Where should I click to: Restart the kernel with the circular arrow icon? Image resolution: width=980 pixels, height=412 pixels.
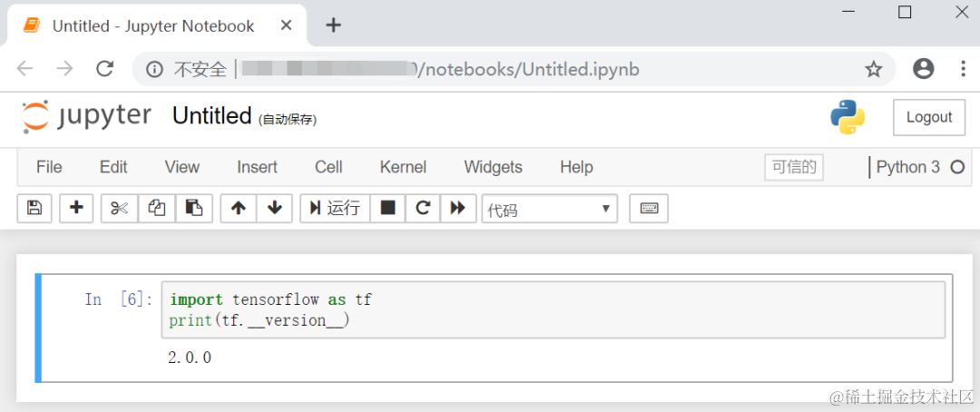point(423,208)
